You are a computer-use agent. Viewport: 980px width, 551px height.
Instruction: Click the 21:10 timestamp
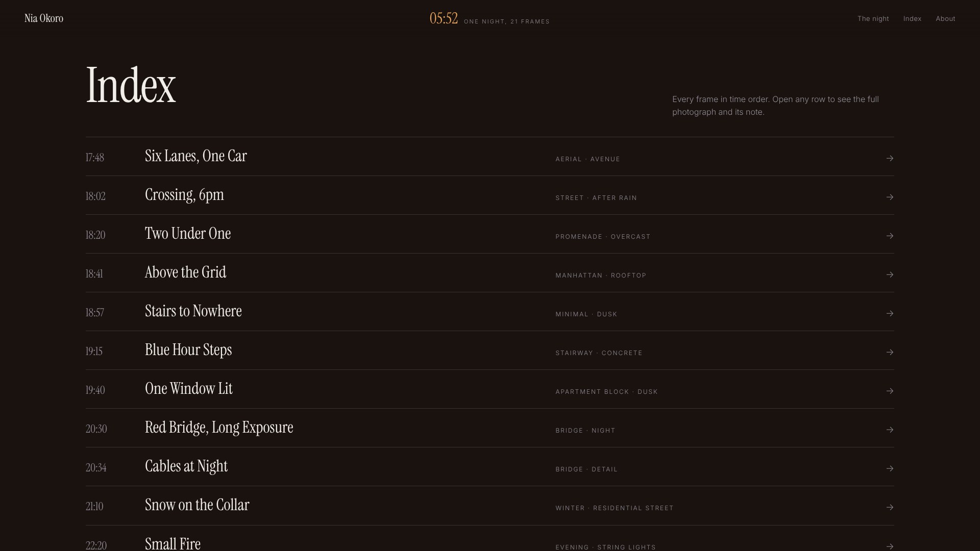coord(94,507)
